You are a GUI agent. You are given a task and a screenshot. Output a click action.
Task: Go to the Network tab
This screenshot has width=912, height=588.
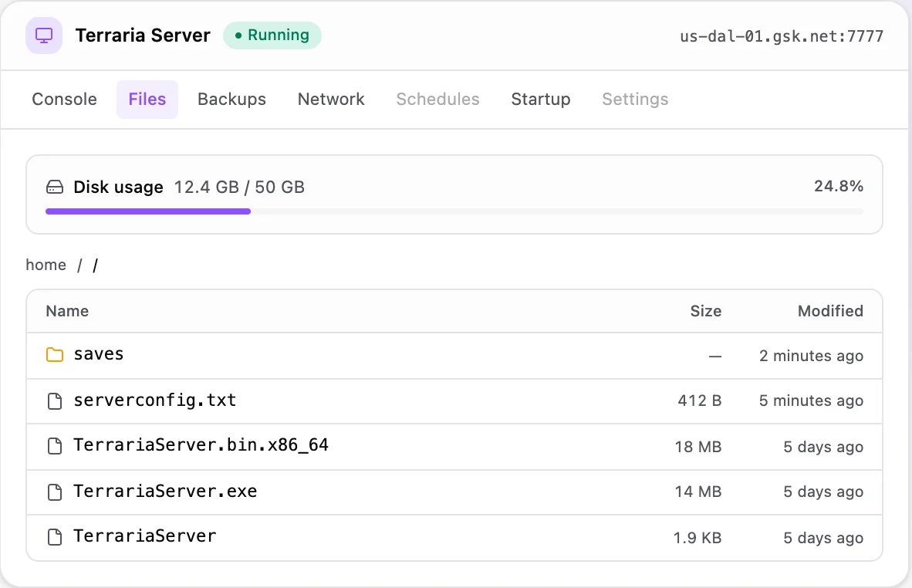point(331,100)
